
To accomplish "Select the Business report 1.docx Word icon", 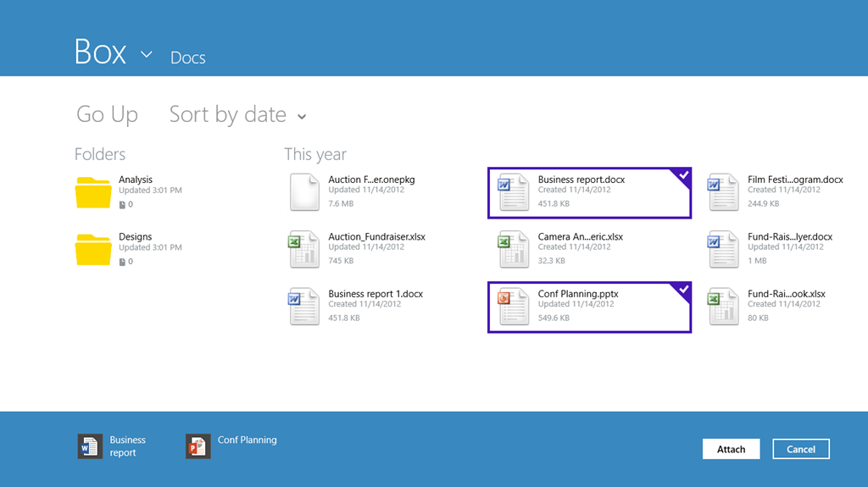I will click(x=304, y=306).
